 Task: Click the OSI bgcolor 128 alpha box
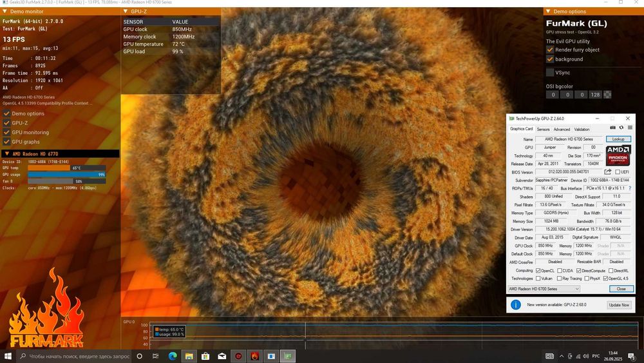[595, 95]
